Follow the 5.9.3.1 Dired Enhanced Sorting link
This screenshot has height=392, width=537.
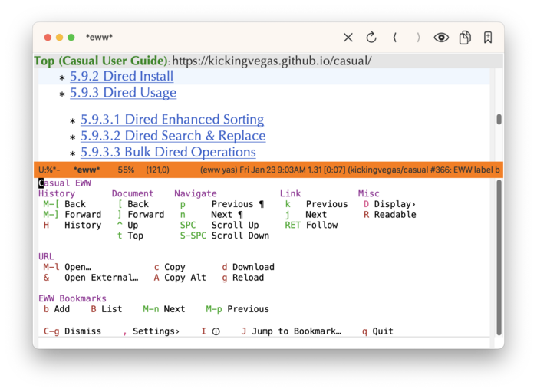coord(172,120)
